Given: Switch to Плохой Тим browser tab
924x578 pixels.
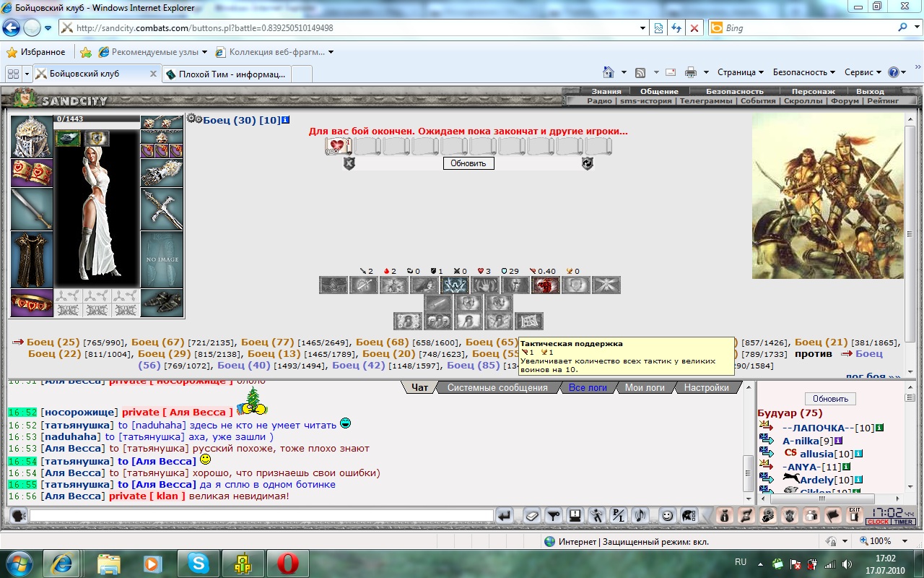Looking at the screenshot, I should tap(227, 74).
